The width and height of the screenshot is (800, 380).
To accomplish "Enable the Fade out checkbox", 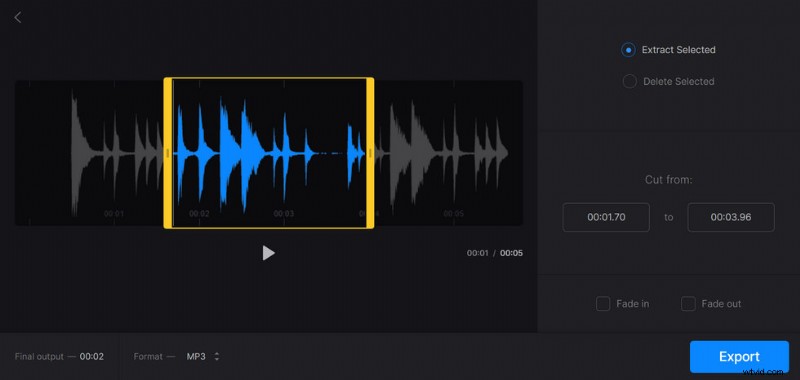I will pyautogui.click(x=688, y=304).
